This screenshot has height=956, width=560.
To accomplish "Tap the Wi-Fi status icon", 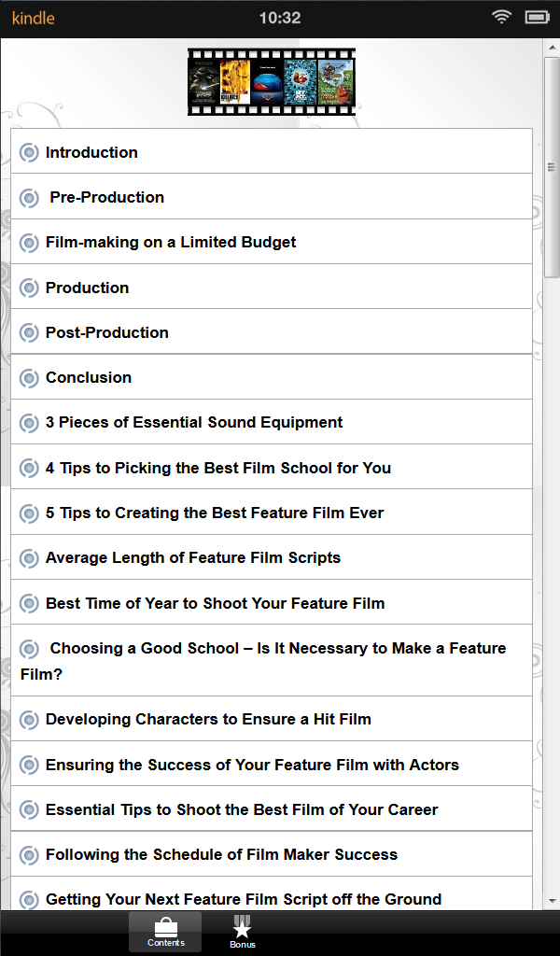I will (501, 17).
